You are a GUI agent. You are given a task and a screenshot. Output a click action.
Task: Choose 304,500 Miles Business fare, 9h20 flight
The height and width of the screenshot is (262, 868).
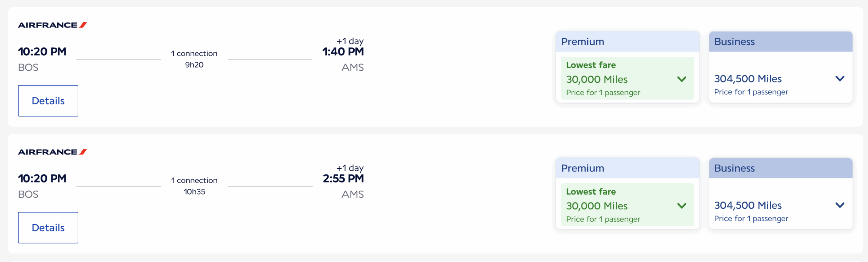[748, 79]
